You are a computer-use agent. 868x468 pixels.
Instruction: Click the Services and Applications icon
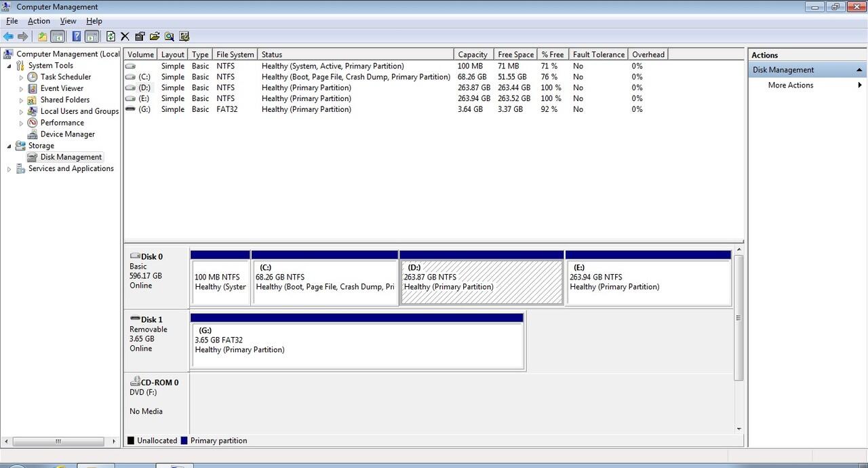(20, 169)
